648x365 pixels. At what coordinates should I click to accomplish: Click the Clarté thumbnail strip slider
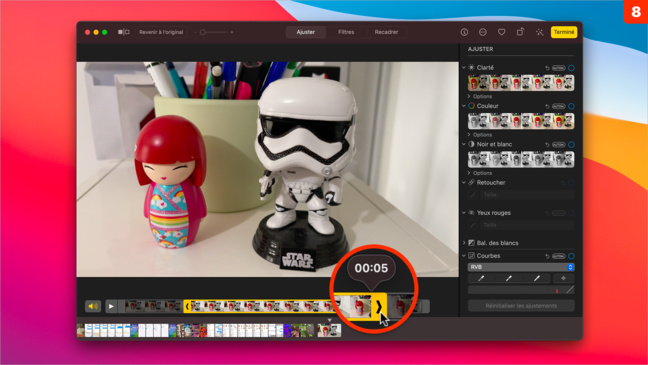click(521, 83)
